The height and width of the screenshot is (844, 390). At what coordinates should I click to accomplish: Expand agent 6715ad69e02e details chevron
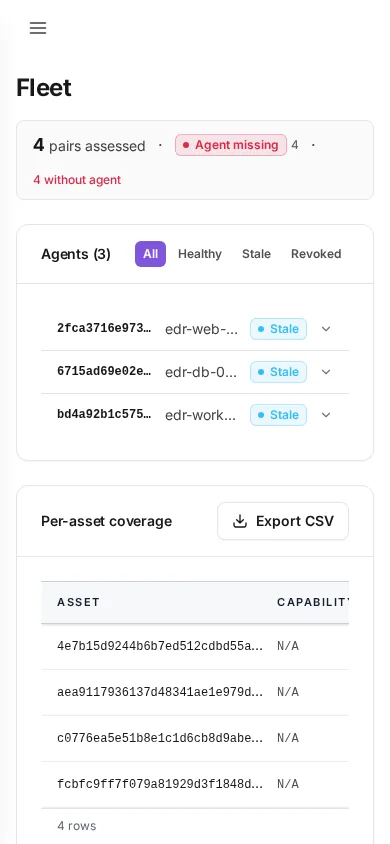[x=326, y=372]
